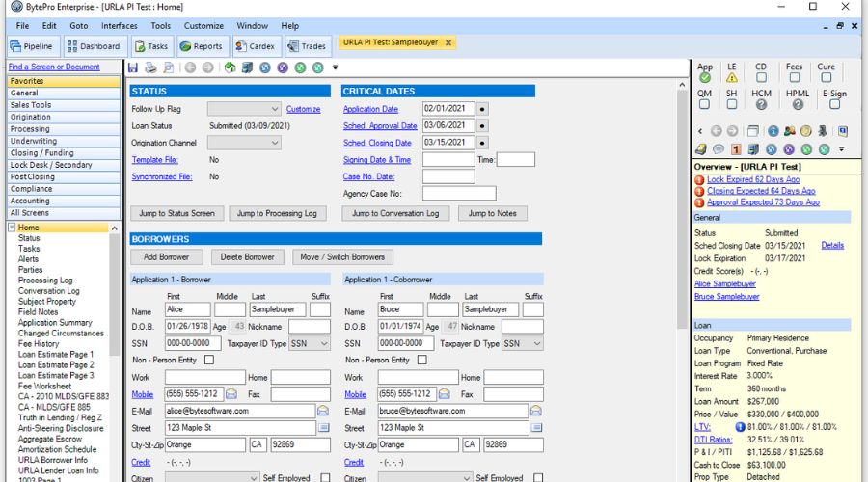Viewport: 868px width, 482px height.
Task: Click the Print icon in the loan toolbar
Action: 150,67
